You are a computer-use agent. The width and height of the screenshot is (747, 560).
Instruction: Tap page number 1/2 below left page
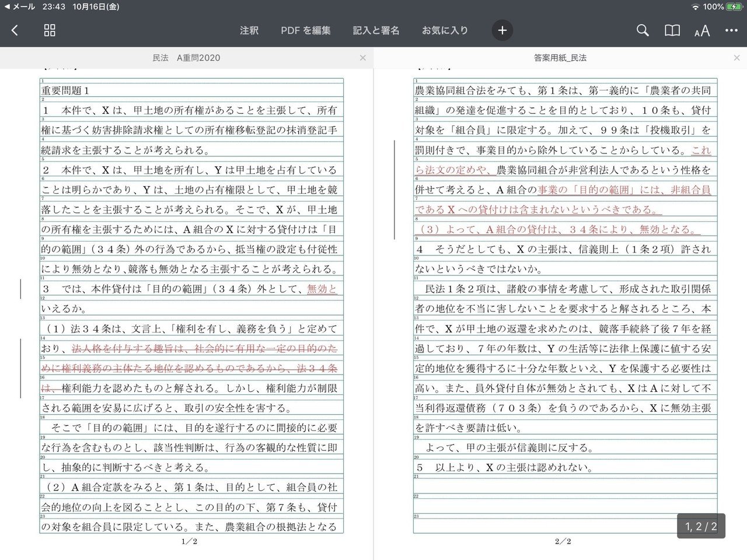[190, 542]
